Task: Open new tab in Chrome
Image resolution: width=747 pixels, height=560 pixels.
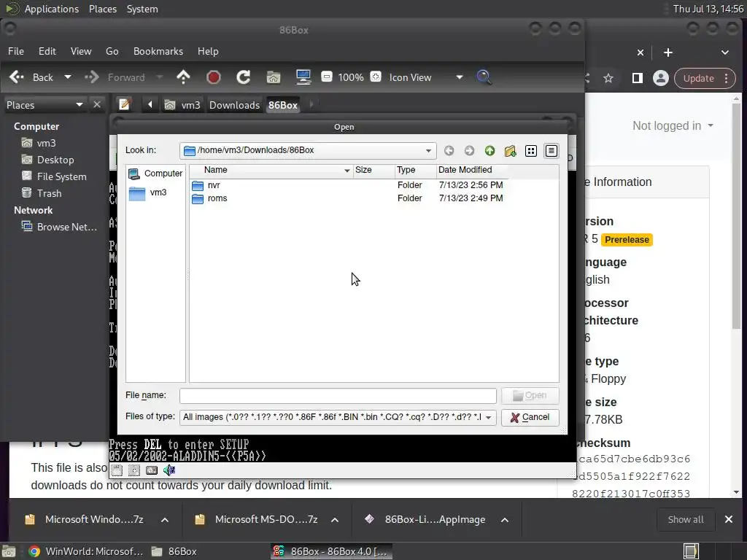Action: point(668,52)
